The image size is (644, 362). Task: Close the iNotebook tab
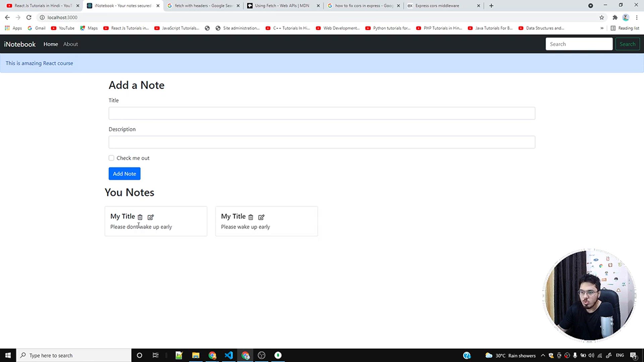point(158,6)
